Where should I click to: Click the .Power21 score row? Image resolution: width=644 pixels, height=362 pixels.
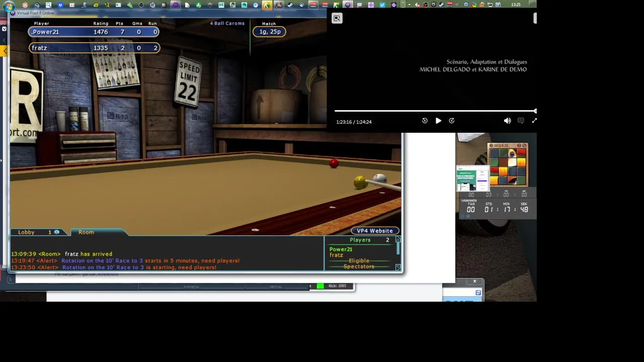(x=94, y=32)
